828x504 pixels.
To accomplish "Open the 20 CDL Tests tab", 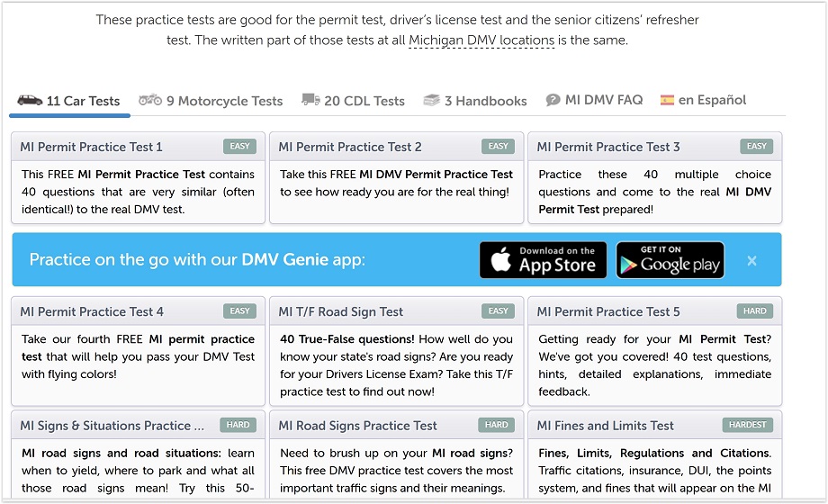I will (x=353, y=101).
